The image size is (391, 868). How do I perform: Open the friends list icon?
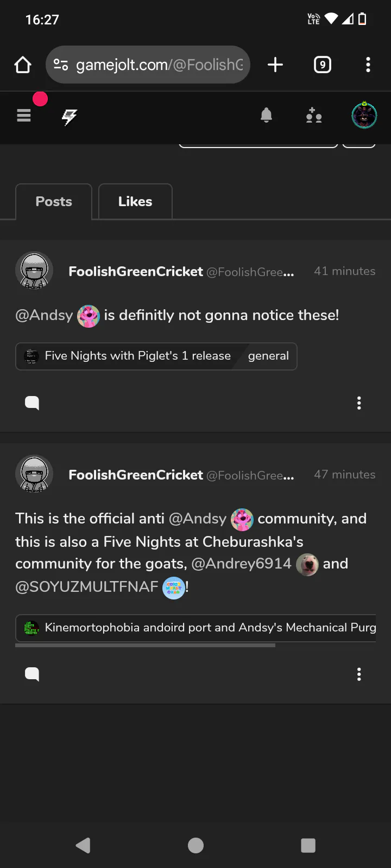[x=314, y=115]
